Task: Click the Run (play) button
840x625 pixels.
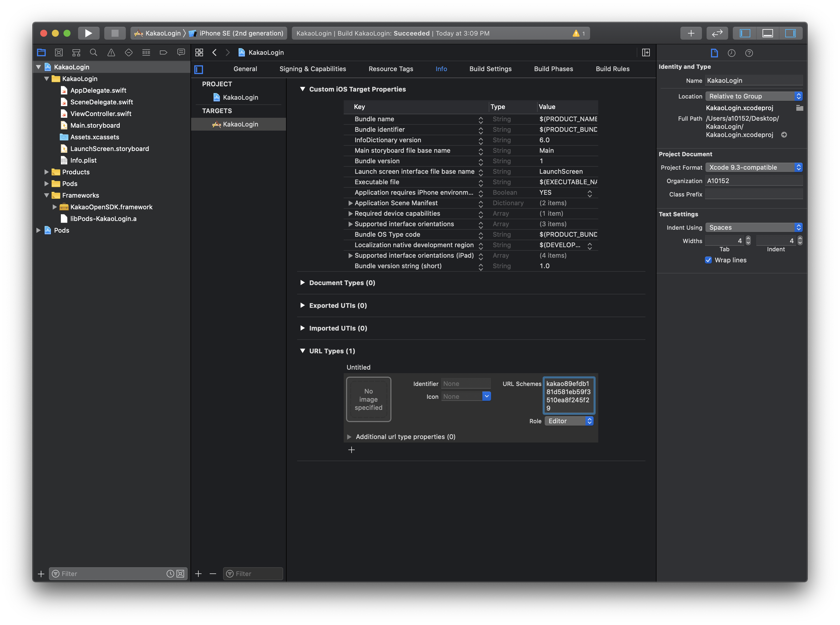Action: (x=89, y=33)
